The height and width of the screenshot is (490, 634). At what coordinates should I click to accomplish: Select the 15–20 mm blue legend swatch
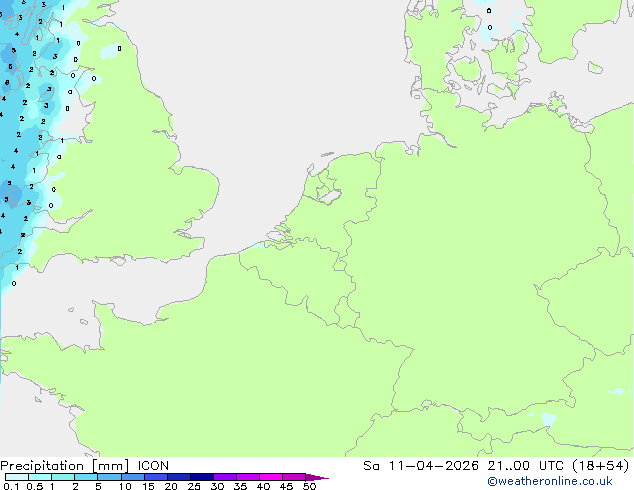[x=156, y=477]
